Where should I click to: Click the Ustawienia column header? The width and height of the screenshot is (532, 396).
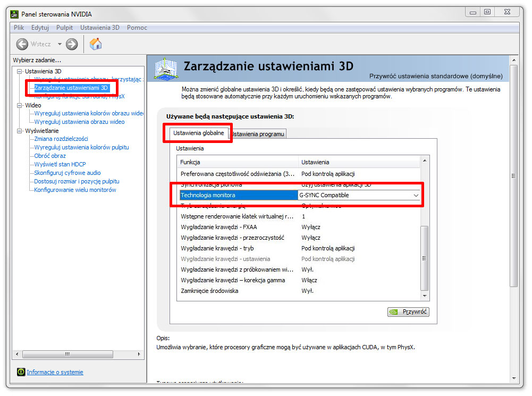(359, 162)
